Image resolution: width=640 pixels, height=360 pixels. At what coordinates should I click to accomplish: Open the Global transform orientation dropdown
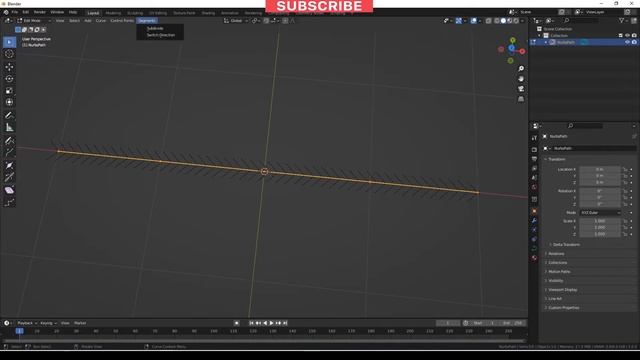point(236,20)
